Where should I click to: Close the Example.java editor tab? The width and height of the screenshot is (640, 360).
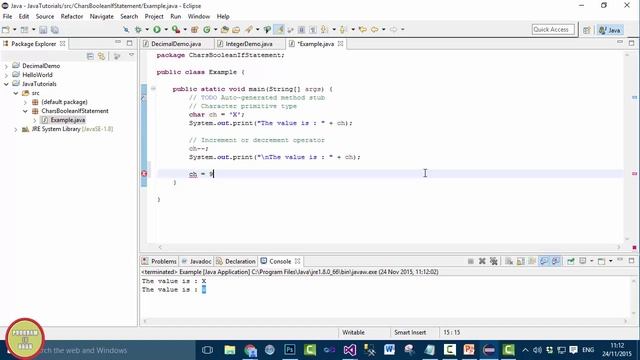tap(340, 44)
